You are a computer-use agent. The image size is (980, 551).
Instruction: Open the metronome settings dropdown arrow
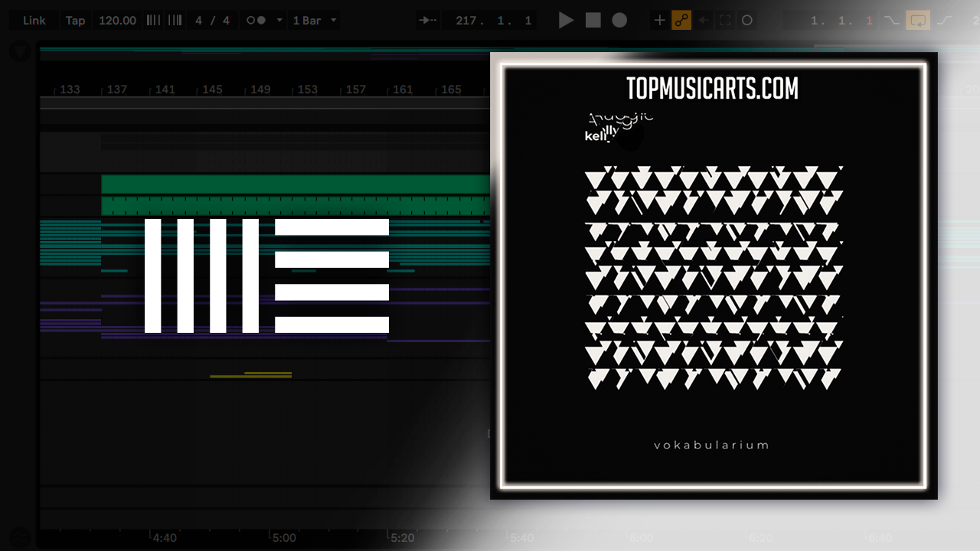tap(279, 21)
